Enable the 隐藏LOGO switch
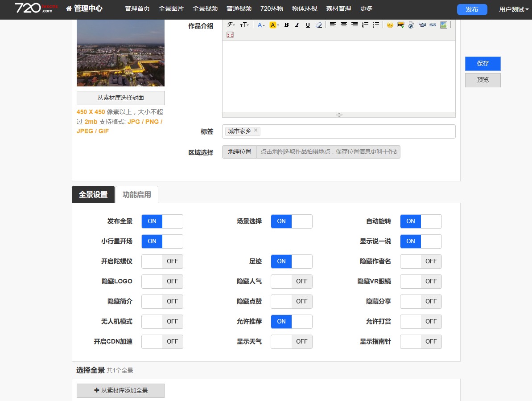Image resolution: width=532 pixels, height=401 pixels. 162,281
